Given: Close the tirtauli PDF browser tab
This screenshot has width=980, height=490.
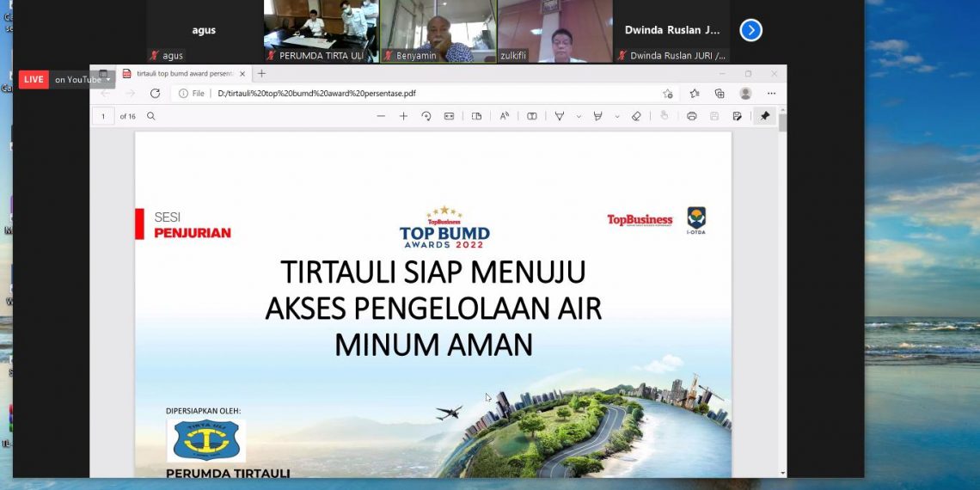Looking at the screenshot, I should (x=242, y=74).
